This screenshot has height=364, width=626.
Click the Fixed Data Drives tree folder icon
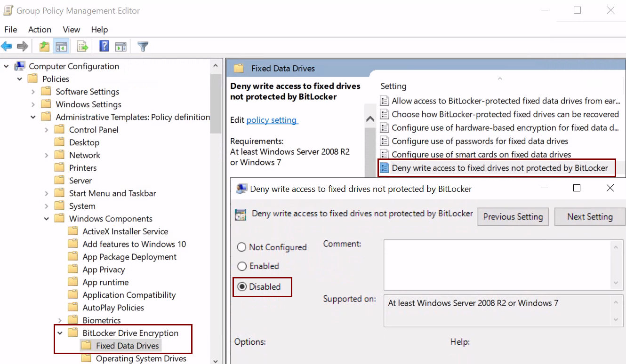click(86, 345)
